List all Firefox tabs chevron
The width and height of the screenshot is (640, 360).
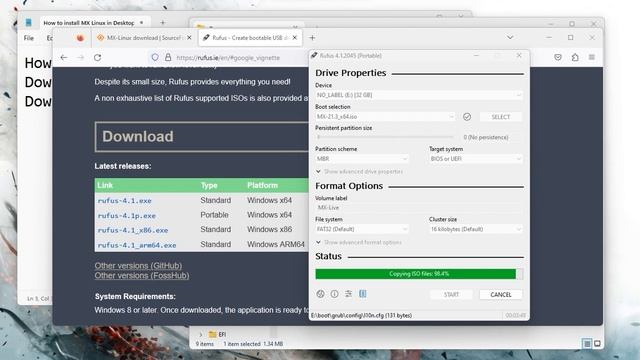tap(510, 38)
